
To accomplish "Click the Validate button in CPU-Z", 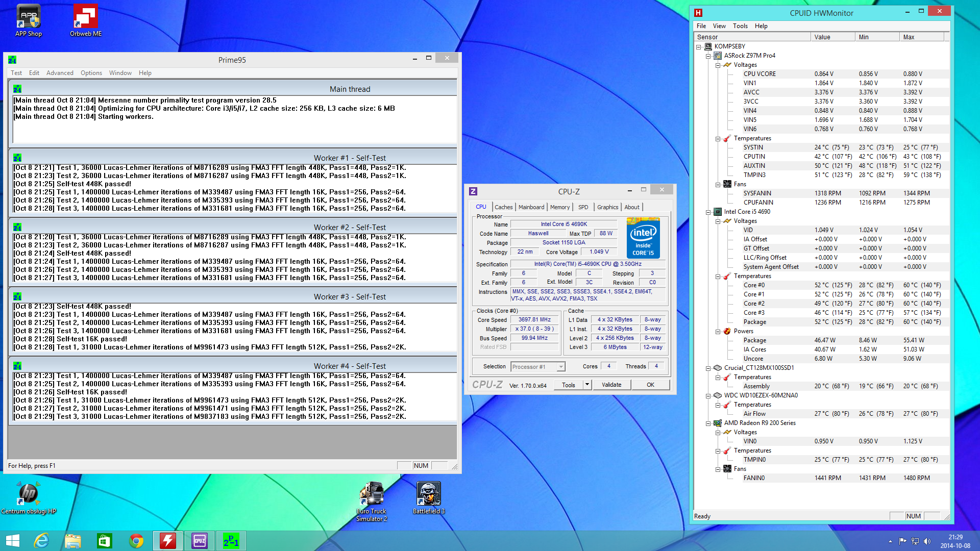I will click(611, 385).
